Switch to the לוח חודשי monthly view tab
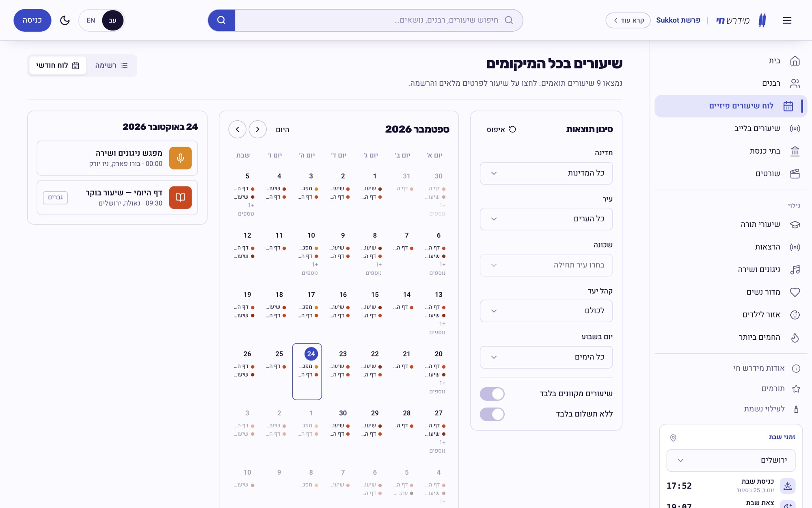This screenshot has height=508, width=812. [x=58, y=65]
